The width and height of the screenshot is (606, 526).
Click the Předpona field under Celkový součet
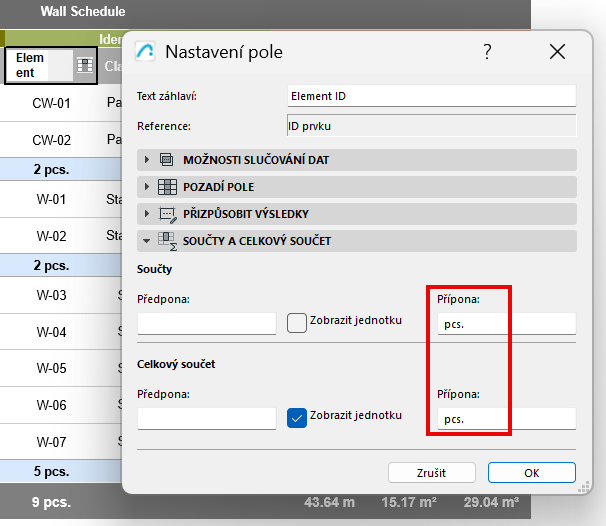point(207,419)
